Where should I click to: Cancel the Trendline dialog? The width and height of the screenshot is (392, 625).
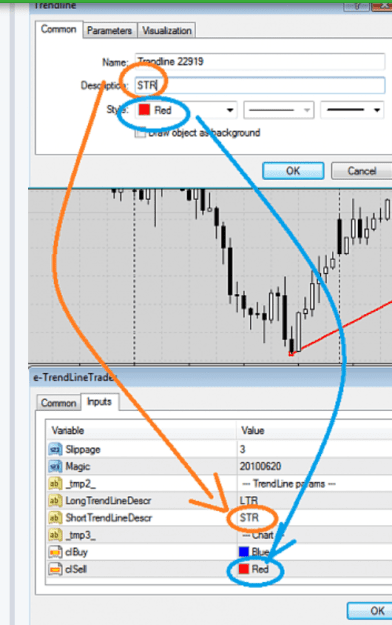(361, 171)
